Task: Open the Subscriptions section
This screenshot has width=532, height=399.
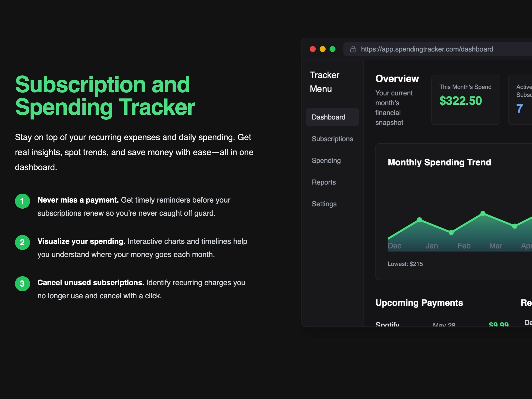Action: [x=332, y=139]
